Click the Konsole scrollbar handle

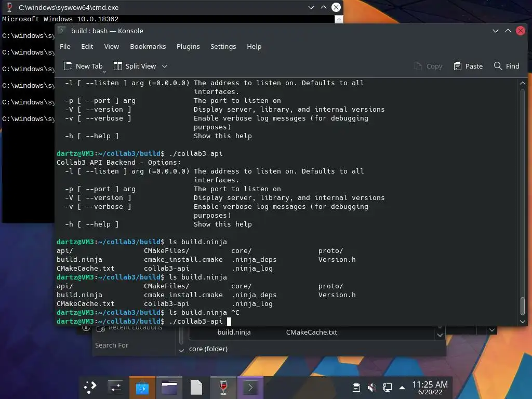[523, 307]
